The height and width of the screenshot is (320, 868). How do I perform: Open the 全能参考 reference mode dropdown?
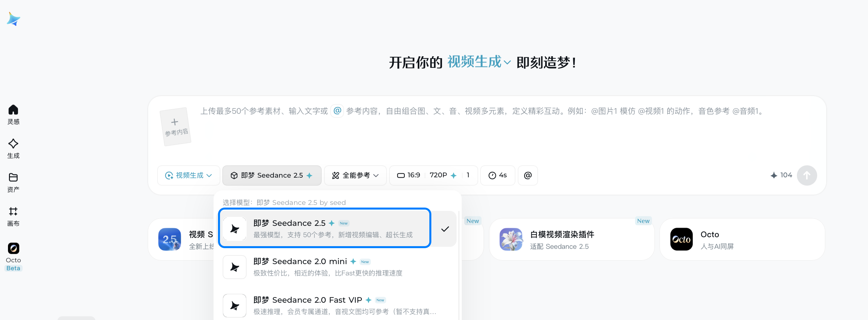[x=355, y=175]
